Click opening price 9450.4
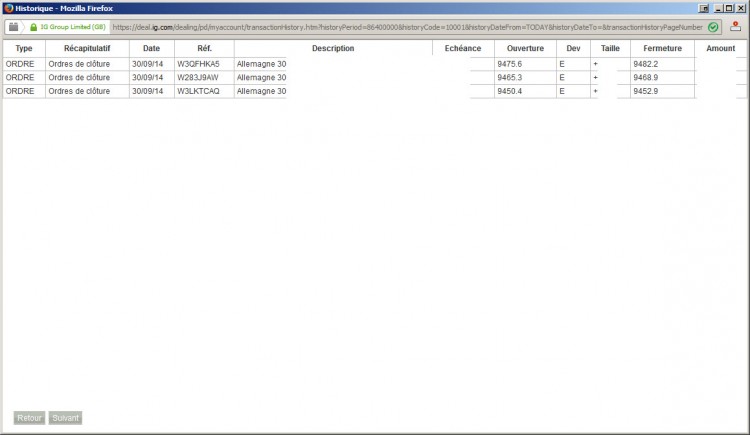 coord(509,91)
